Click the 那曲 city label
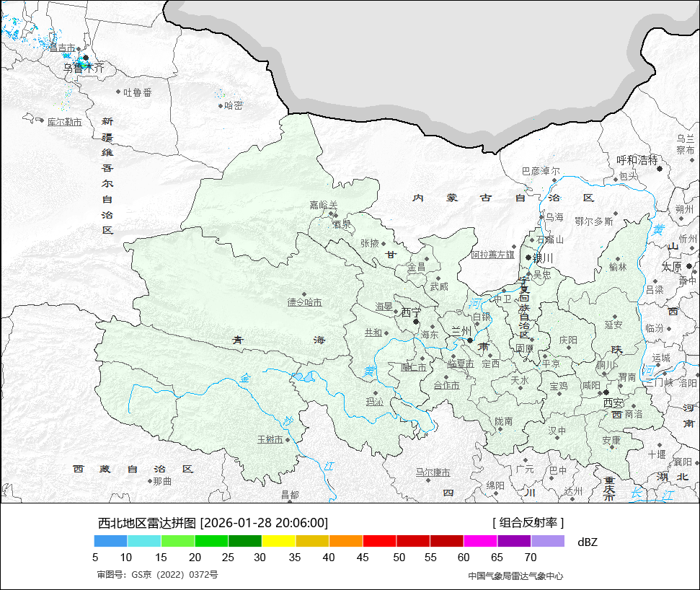700x590 pixels. point(162,481)
